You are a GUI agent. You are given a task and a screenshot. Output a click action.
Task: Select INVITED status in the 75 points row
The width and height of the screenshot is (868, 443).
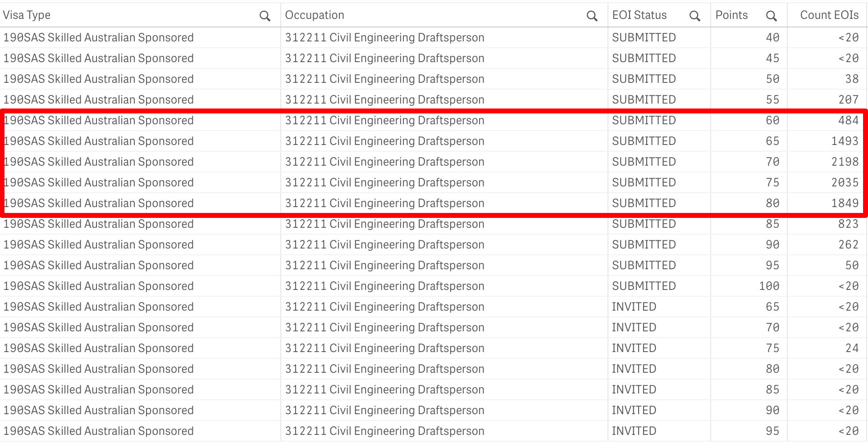pos(634,348)
